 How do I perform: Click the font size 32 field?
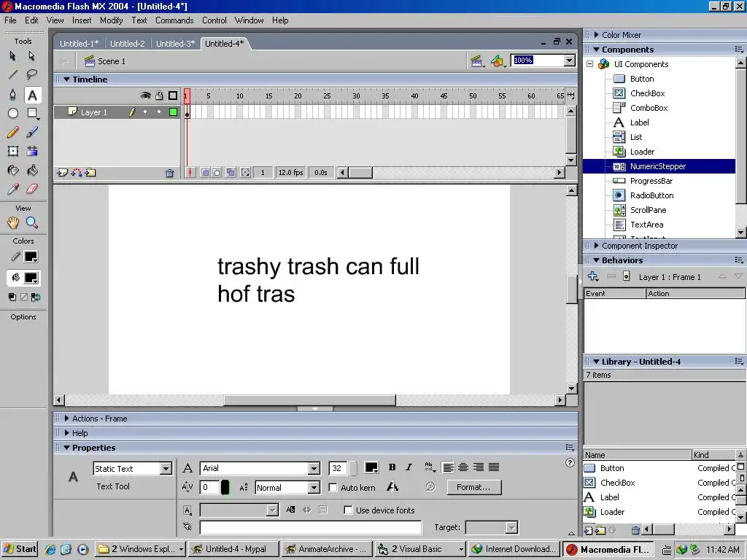click(x=337, y=468)
